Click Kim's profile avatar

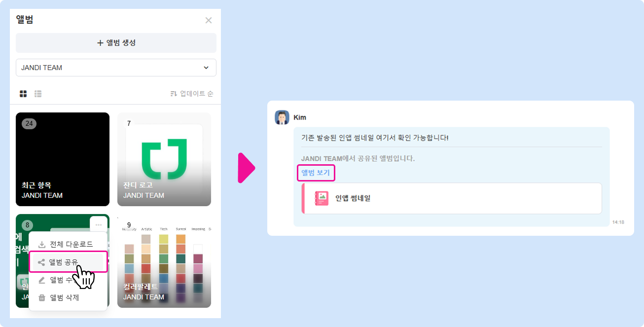[282, 117]
